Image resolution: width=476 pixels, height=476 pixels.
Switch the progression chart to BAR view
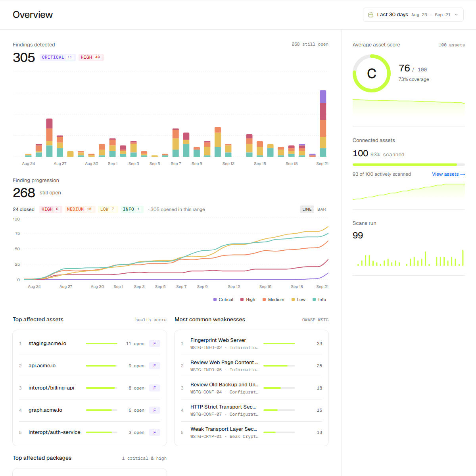tap(322, 209)
